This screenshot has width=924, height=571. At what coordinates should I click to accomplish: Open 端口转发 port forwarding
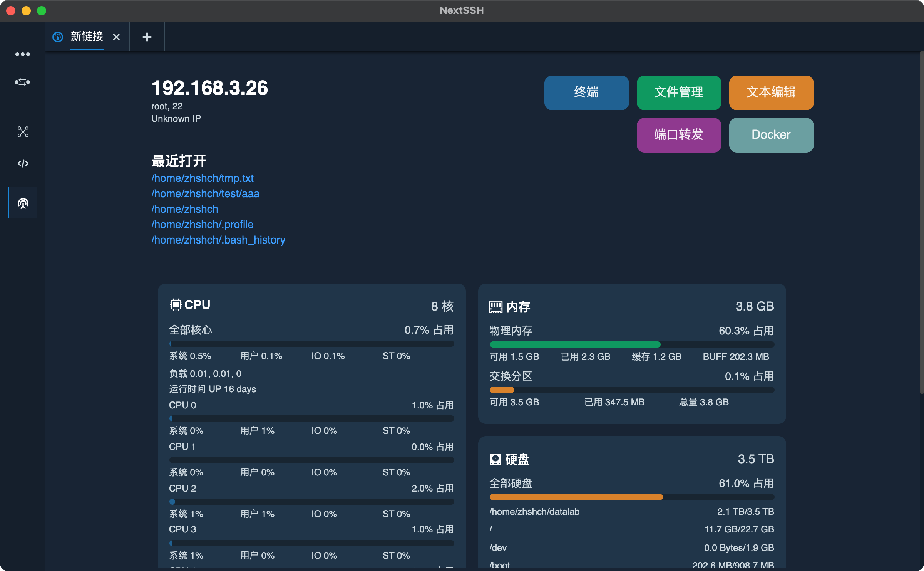tap(678, 135)
